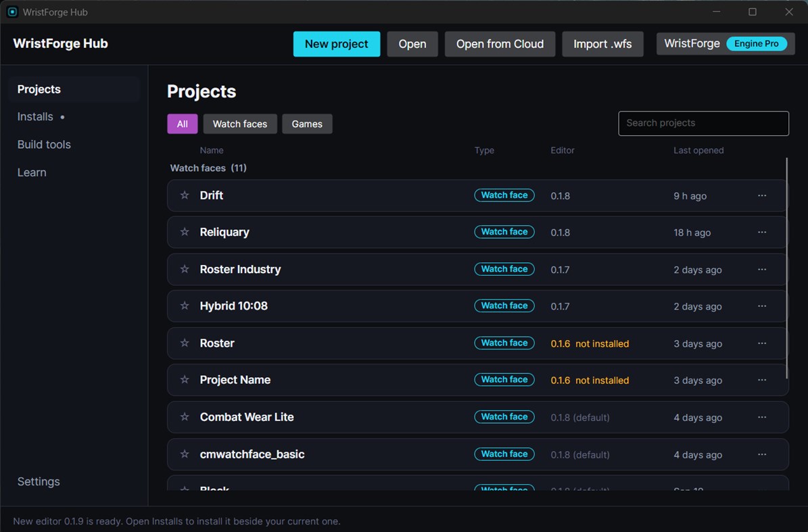The image size is (808, 532).
Task: Click the WristForge Hub app icon in title bar
Action: click(12, 12)
